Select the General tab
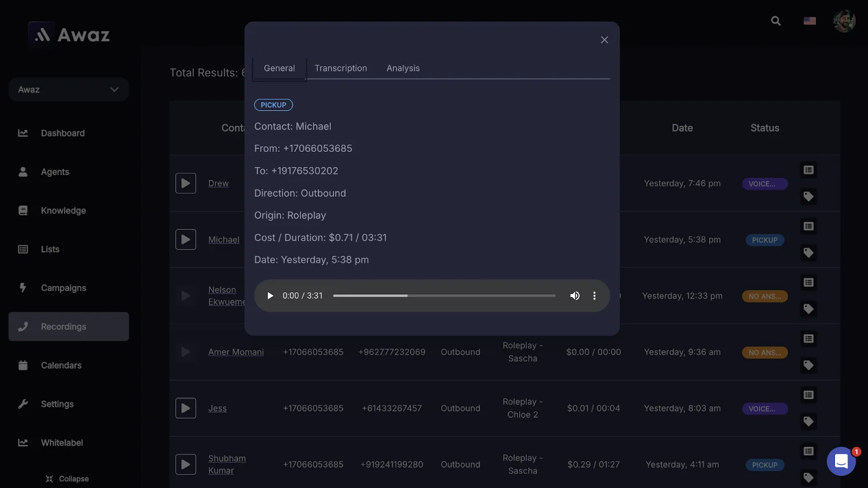The width and height of the screenshot is (868, 488). coord(279,68)
